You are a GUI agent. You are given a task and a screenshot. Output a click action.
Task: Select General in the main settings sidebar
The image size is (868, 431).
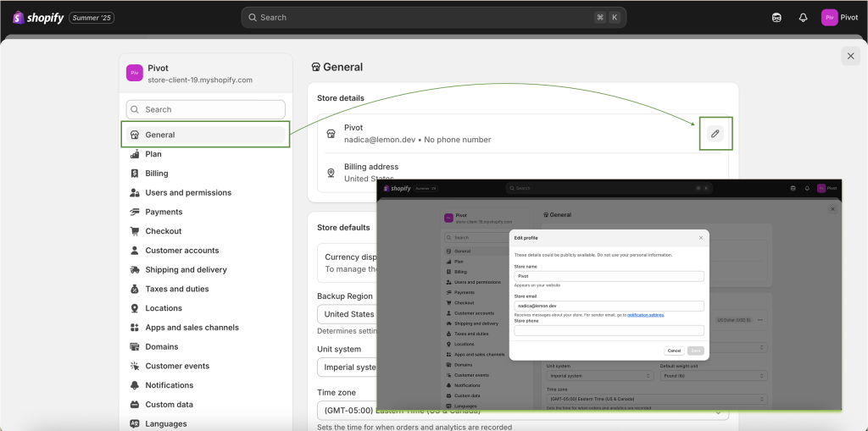pos(205,135)
